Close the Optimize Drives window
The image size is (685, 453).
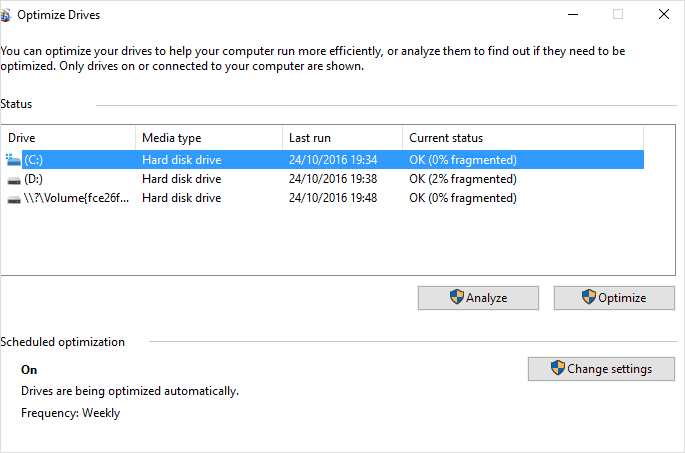coord(664,14)
